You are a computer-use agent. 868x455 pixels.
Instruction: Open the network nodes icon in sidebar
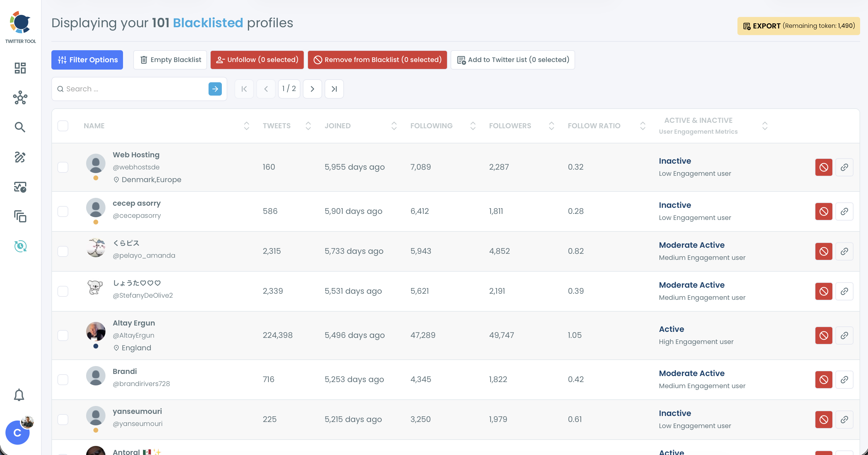[x=20, y=97]
